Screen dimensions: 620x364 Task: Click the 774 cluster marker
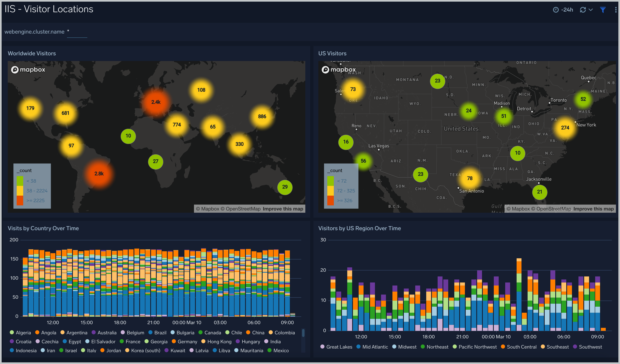pos(177,125)
